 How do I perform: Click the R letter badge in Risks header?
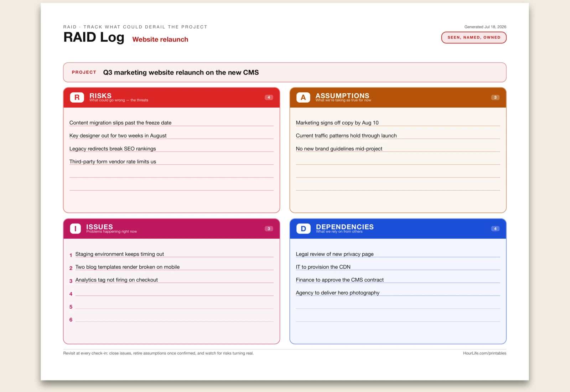(77, 97)
